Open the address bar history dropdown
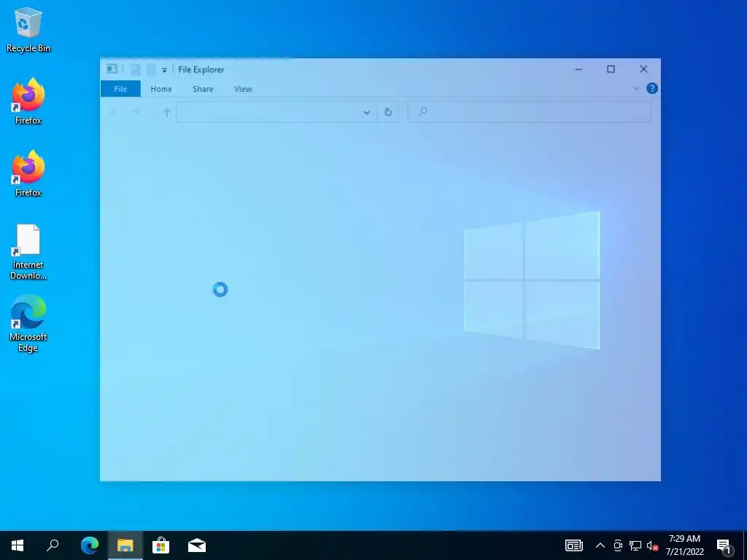Screen dimensions: 747x560 coord(367,112)
